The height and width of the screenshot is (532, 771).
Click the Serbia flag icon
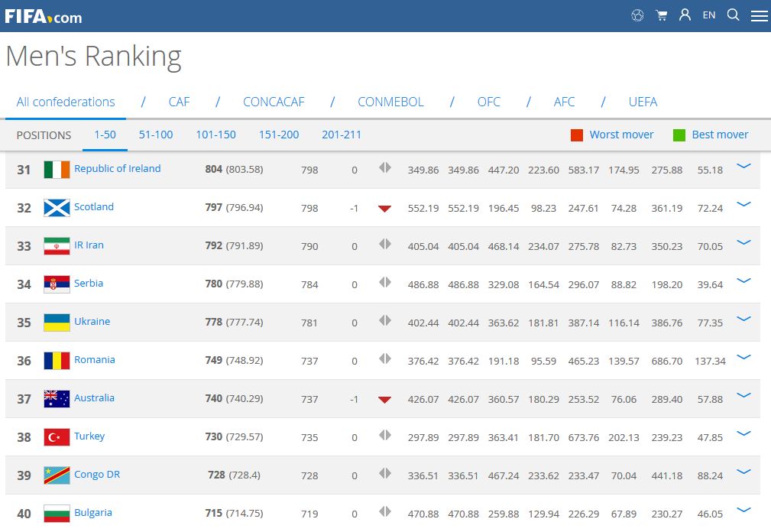57,284
